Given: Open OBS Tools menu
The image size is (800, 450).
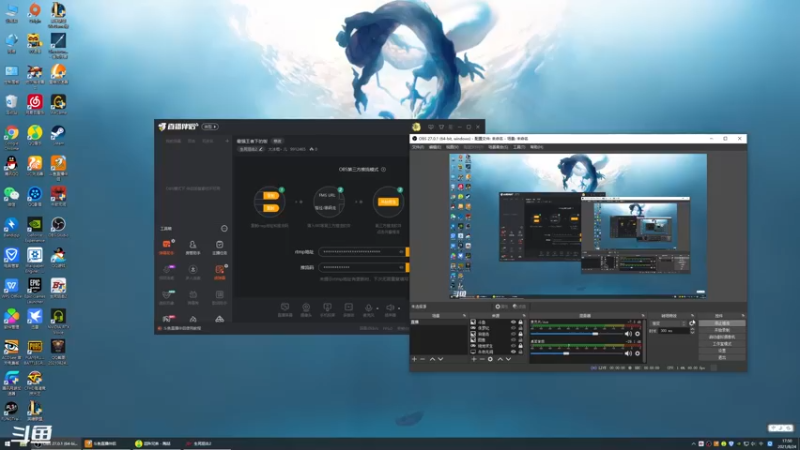Looking at the screenshot, I should pos(519,147).
